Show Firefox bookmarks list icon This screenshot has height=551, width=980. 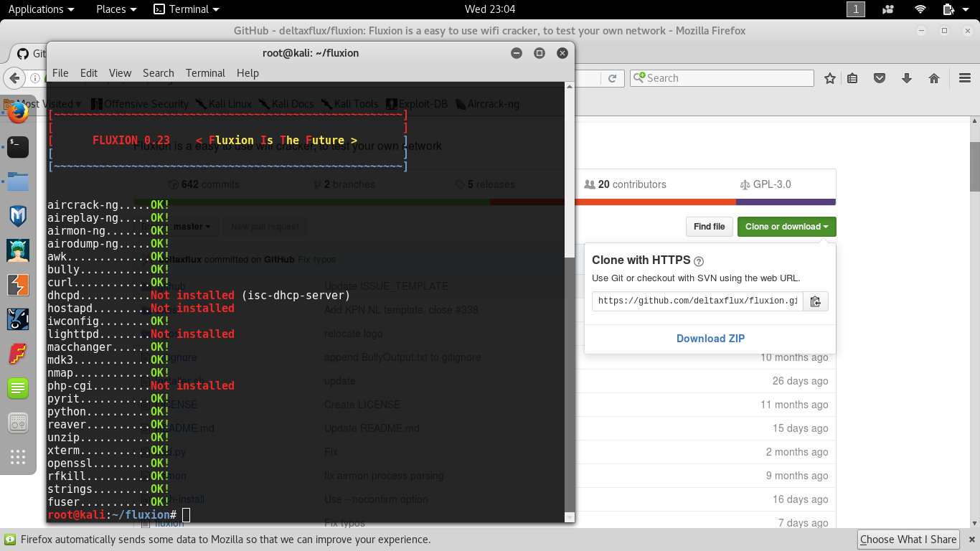tap(852, 78)
